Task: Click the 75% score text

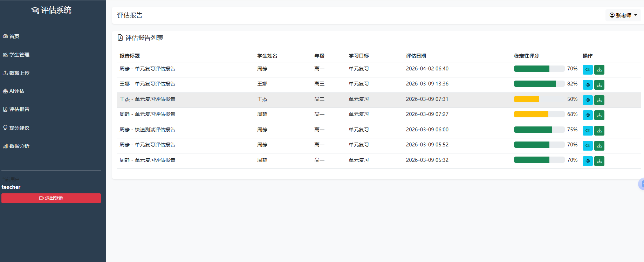Action: (x=572, y=130)
